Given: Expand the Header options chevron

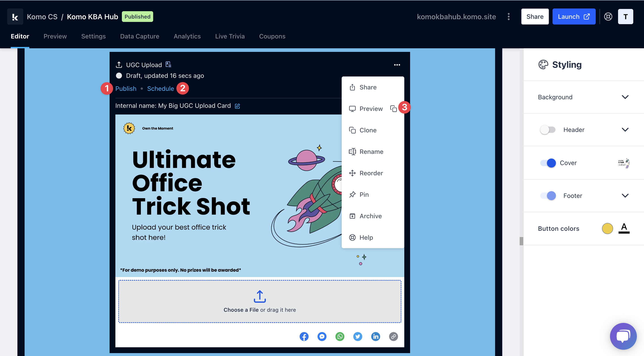Looking at the screenshot, I should click(x=625, y=130).
